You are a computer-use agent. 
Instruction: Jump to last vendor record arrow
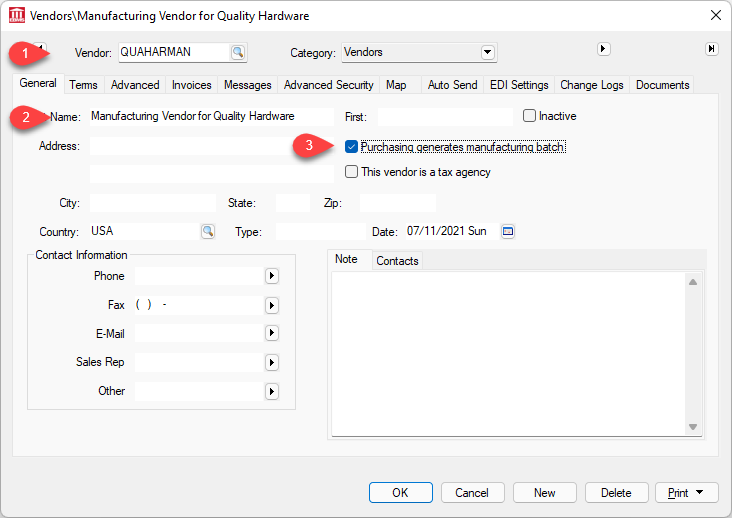pos(711,49)
